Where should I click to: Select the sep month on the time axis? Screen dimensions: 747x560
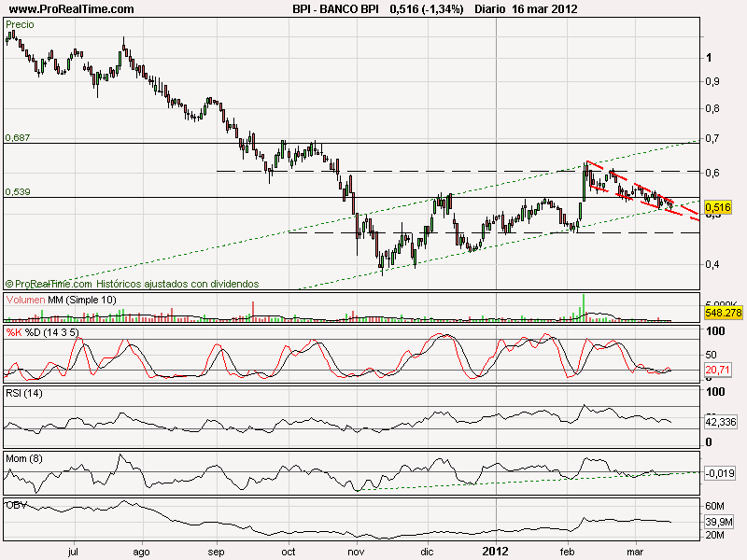point(216,553)
